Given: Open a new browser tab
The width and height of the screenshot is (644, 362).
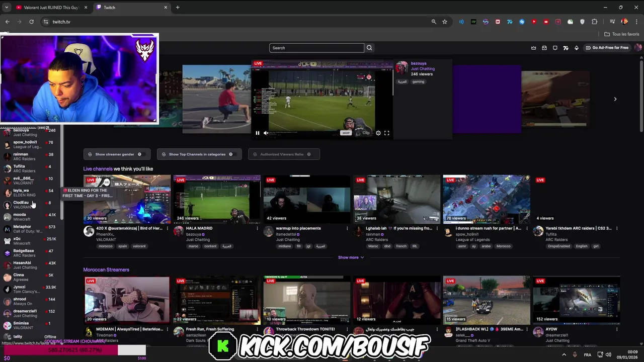Looking at the screenshot, I should click(178, 8).
